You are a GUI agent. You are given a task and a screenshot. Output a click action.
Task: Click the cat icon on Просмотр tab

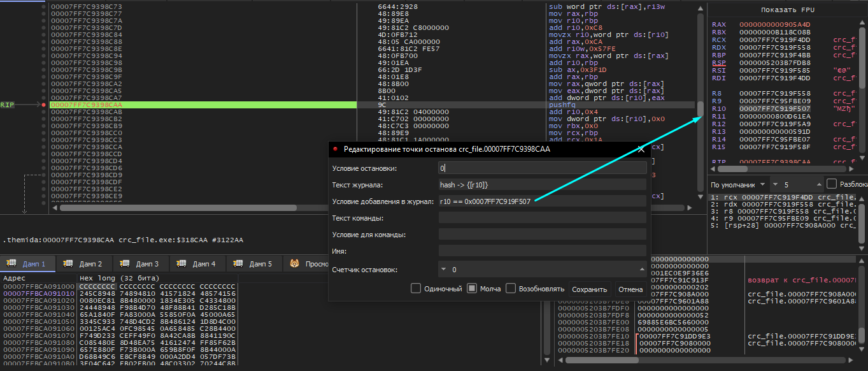[x=295, y=263]
